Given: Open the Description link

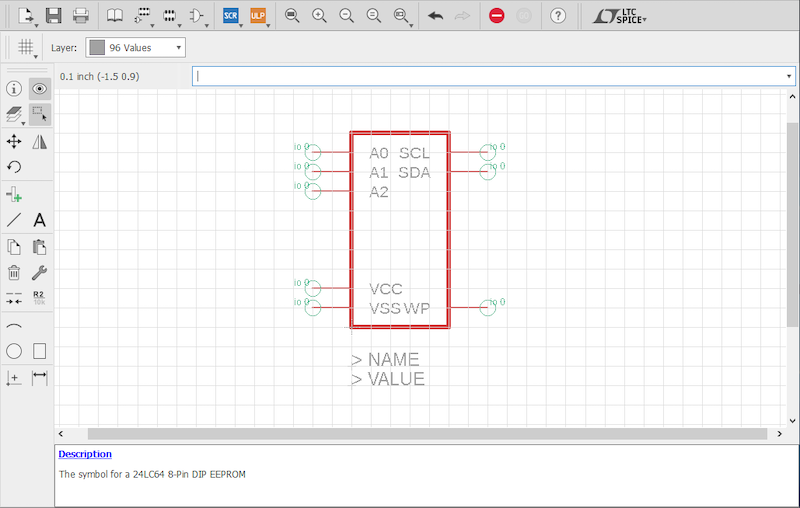Looking at the screenshot, I should click(x=85, y=454).
